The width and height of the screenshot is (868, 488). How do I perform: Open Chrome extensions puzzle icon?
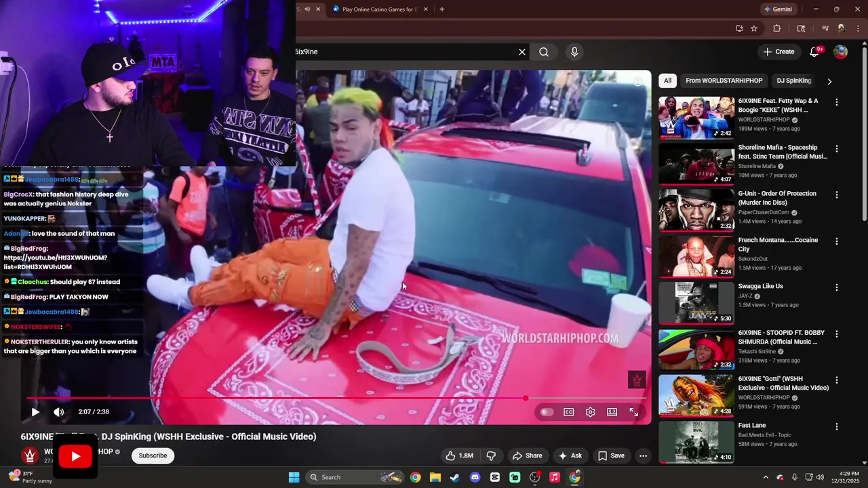[777, 28]
